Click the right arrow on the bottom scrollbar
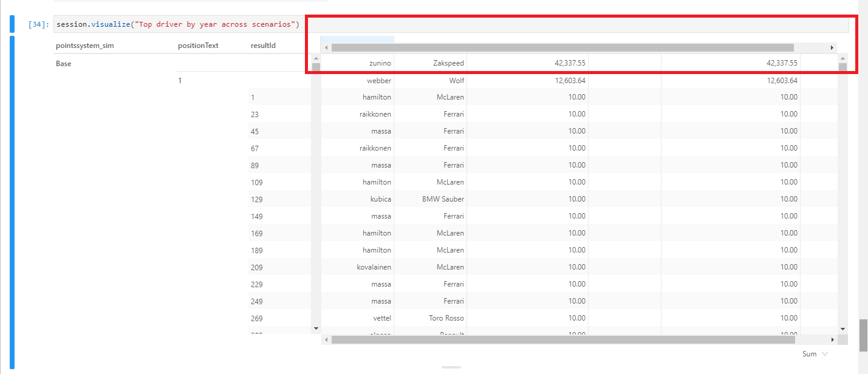Image resolution: width=868 pixels, height=374 pixels. pyautogui.click(x=833, y=340)
